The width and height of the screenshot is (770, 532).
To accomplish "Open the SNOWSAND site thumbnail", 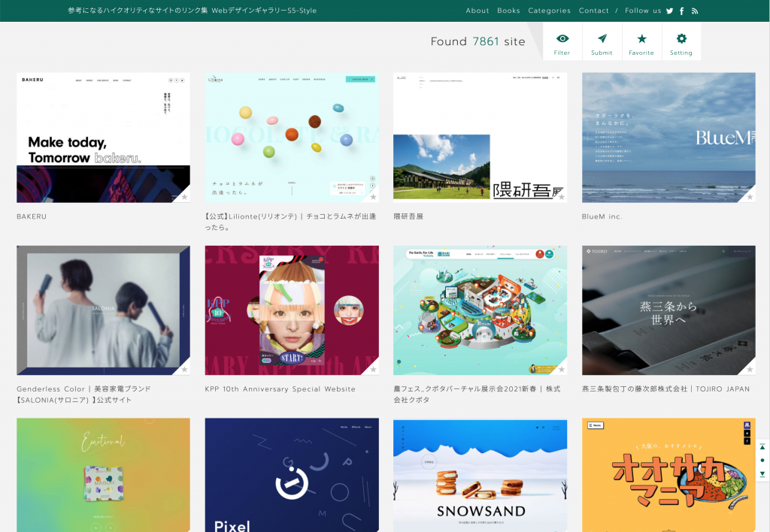I will coord(480,475).
